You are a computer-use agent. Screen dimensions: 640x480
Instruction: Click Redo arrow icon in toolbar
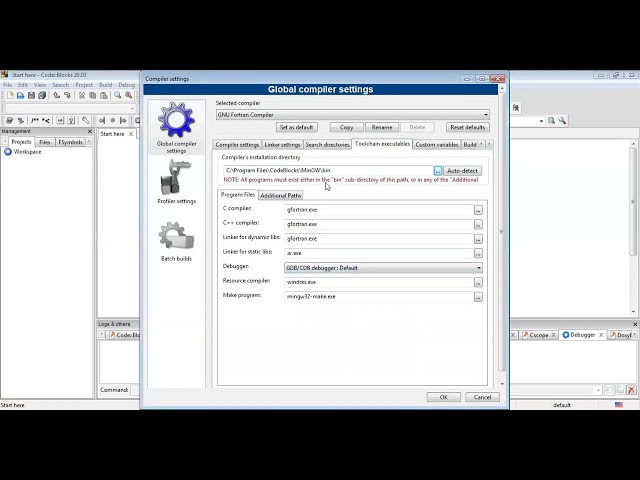[x=67, y=96]
